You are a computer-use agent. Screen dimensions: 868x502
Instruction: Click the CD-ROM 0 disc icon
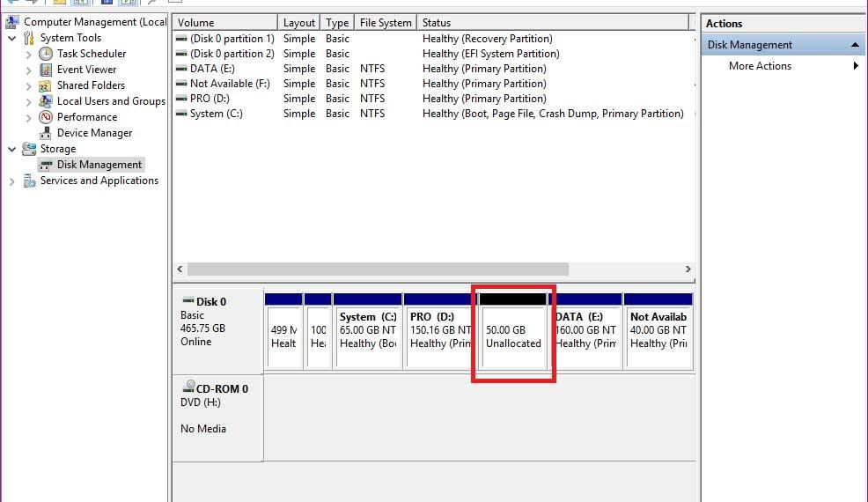[188, 387]
